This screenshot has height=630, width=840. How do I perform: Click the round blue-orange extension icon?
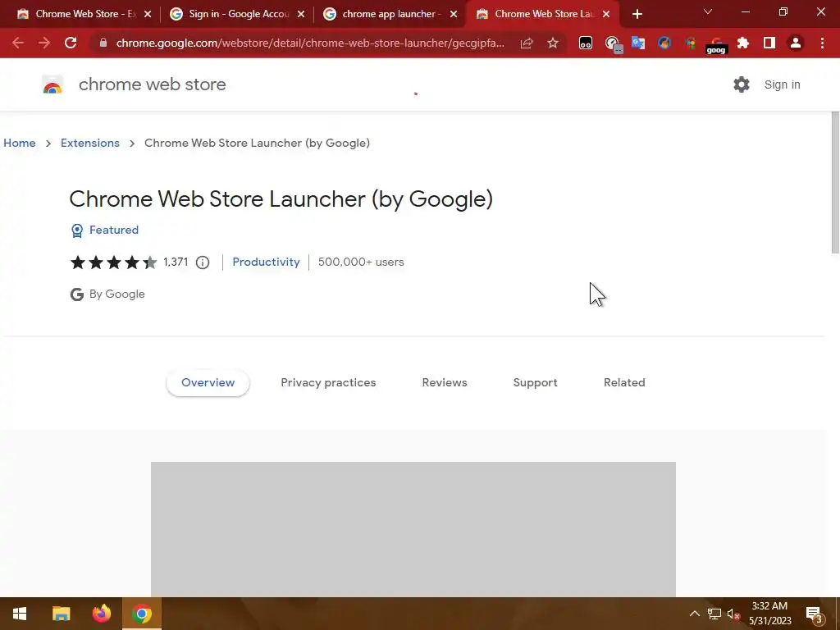point(664,43)
